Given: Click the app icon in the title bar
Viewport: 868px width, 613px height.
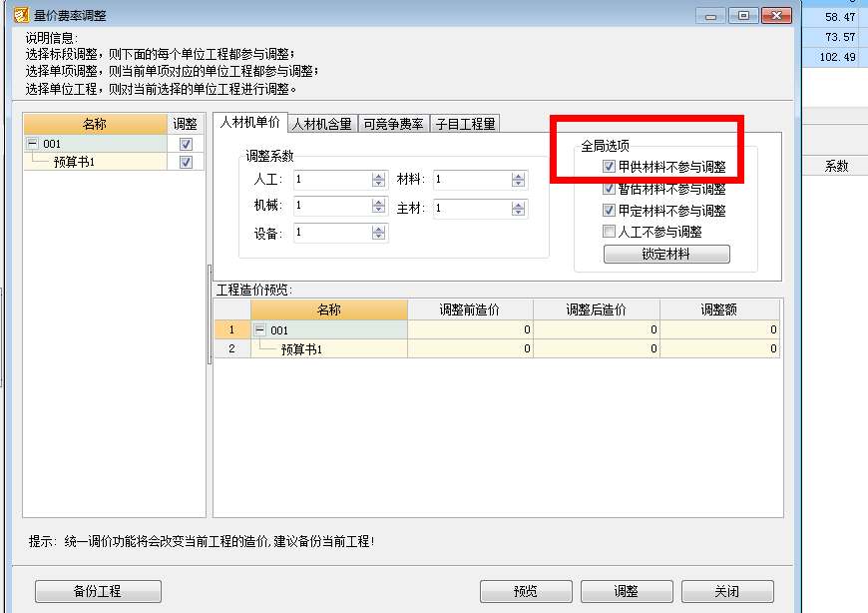Looking at the screenshot, I should [x=22, y=15].
